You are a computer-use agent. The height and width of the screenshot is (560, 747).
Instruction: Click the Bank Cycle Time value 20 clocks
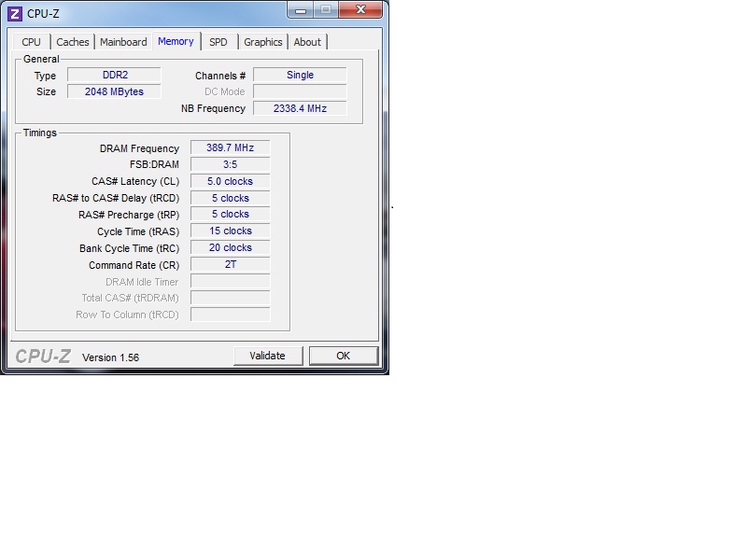[230, 247]
